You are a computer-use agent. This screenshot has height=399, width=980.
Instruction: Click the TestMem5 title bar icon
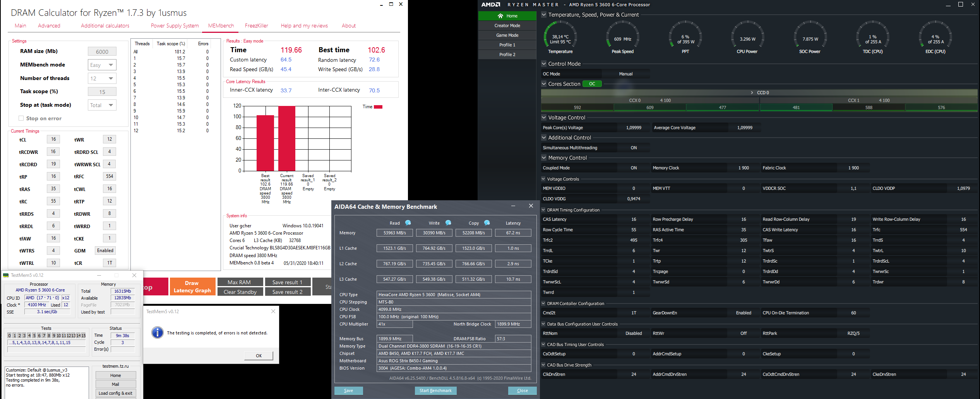[x=6, y=275]
